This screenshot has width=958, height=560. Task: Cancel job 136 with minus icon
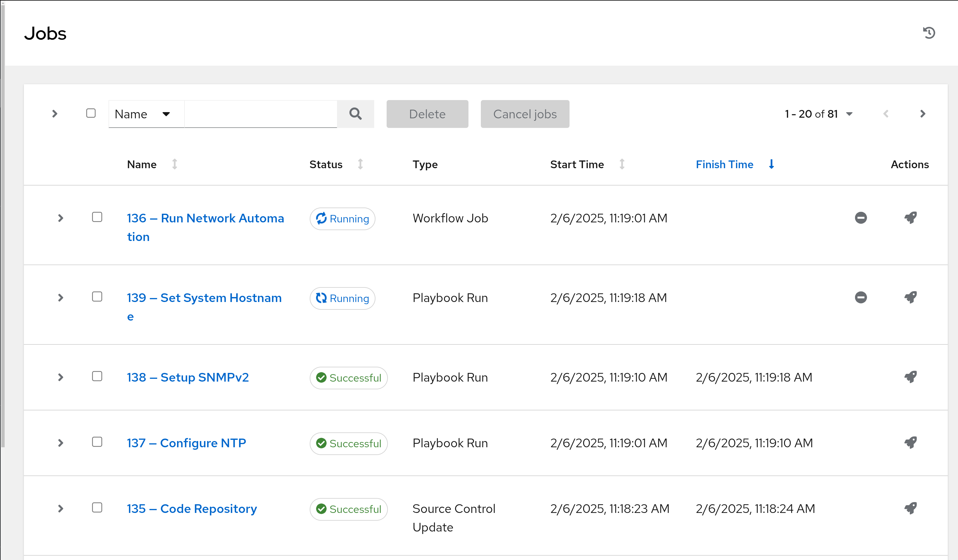[x=861, y=218]
